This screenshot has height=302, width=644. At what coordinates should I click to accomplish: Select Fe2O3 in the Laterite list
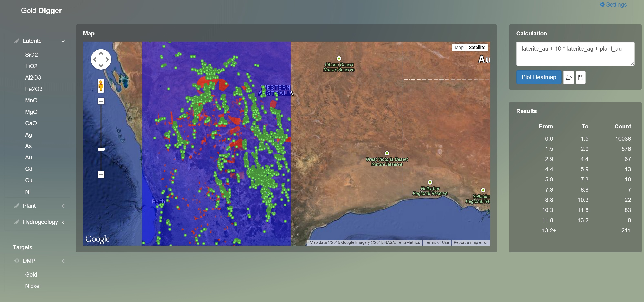point(34,89)
